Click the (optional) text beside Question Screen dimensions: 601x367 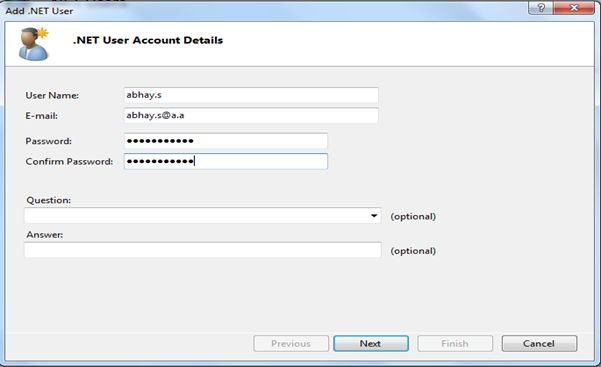point(413,216)
